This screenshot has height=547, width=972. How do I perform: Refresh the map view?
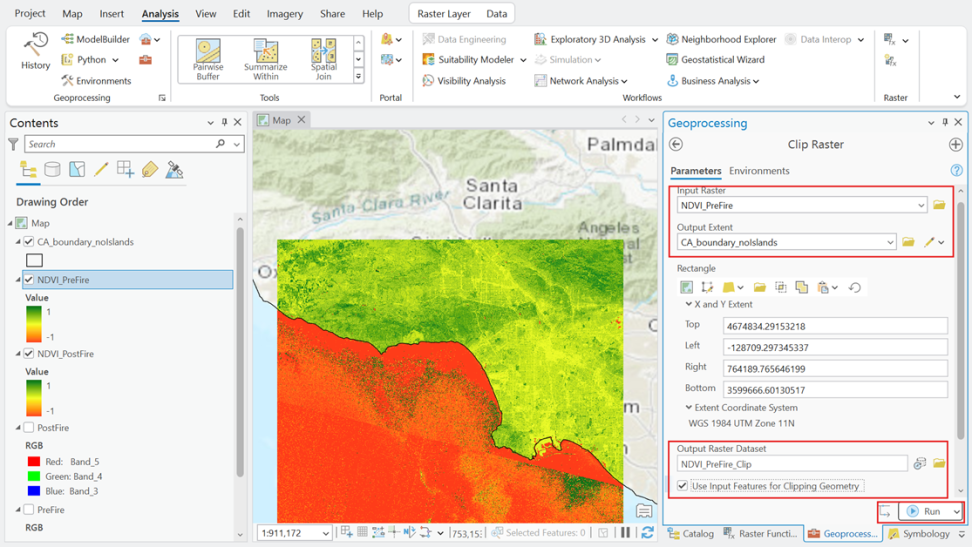[x=647, y=532]
